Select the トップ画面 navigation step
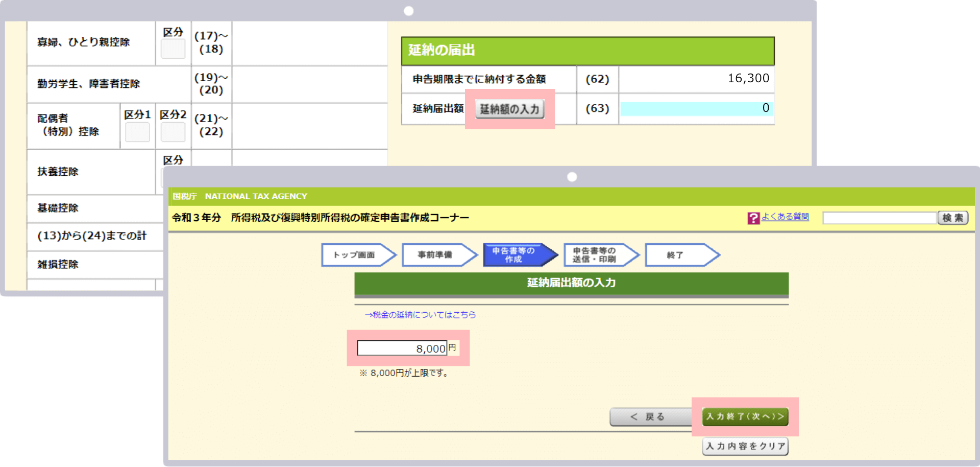980x467 pixels. coord(356,254)
